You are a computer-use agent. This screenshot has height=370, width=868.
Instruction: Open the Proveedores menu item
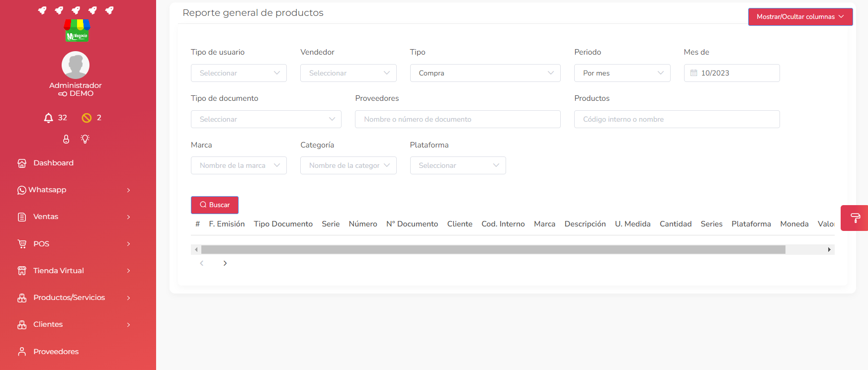tap(56, 352)
